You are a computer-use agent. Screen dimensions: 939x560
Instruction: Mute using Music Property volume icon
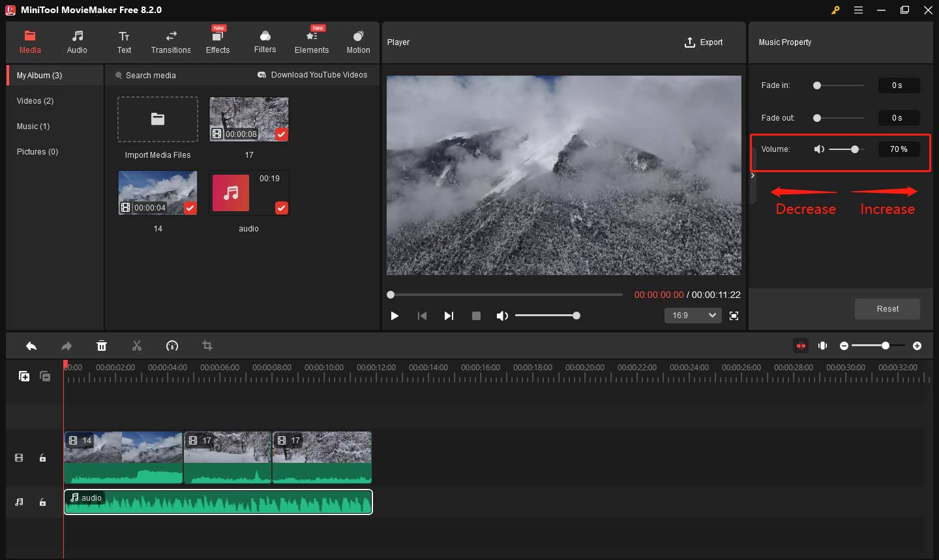(x=820, y=149)
